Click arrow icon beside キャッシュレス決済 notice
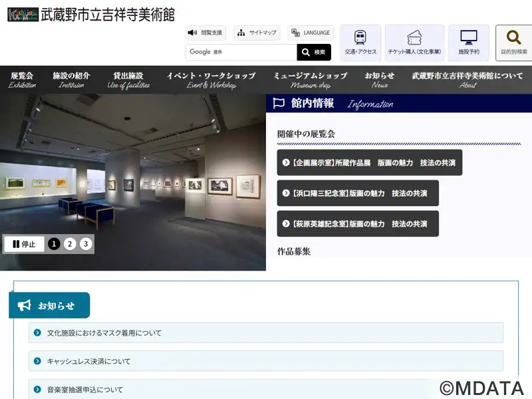The width and height of the screenshot is (532, 399). 37,361
